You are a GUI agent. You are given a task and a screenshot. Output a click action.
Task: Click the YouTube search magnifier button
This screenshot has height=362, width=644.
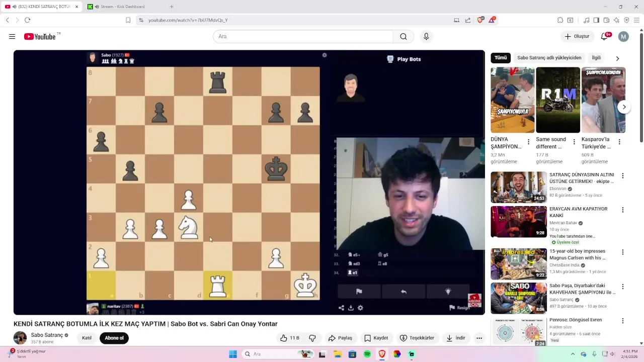pyautogui.click(x=404, y=36)
